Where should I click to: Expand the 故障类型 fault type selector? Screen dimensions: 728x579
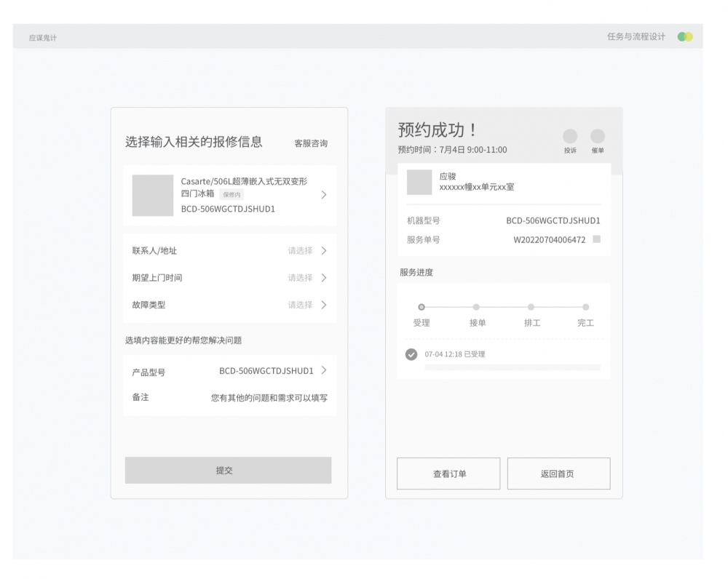tap(229, 305)
